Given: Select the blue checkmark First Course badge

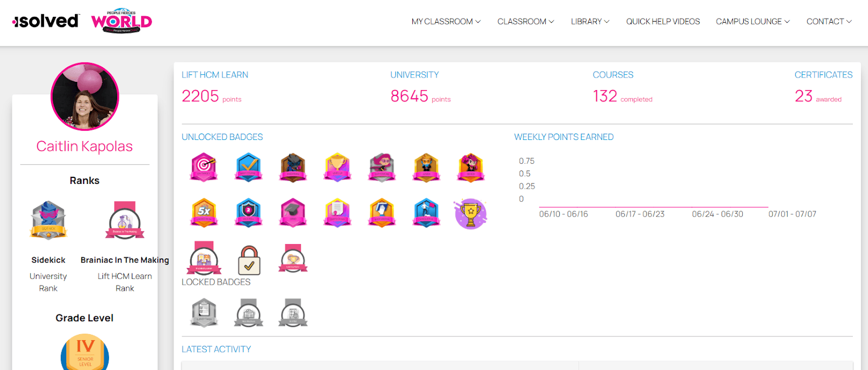Looking at the screenshot, I should coord(248,167).
